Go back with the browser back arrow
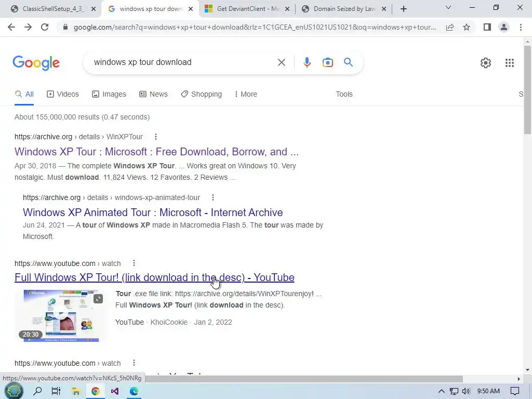This screenshot has width=532, height=399. tap(11, 27)
